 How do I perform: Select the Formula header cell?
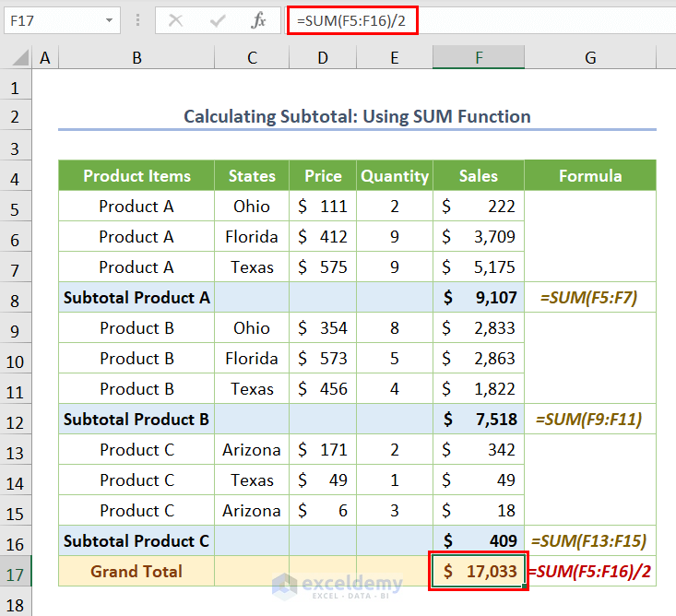pos(589,176)
